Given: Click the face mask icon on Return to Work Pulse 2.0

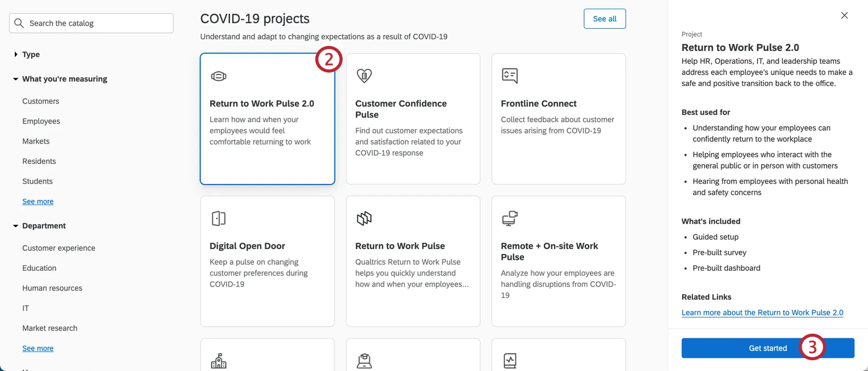Looking at the screenshot, I should point(219,76).
